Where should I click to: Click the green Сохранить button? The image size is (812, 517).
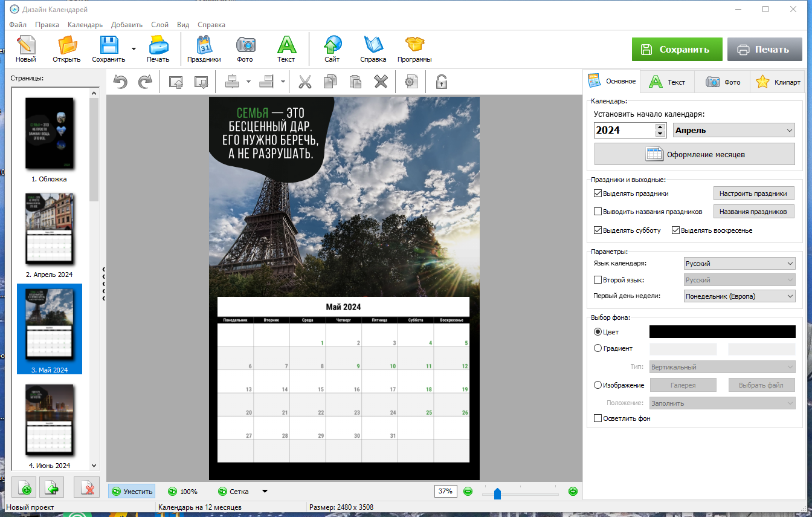677,50
